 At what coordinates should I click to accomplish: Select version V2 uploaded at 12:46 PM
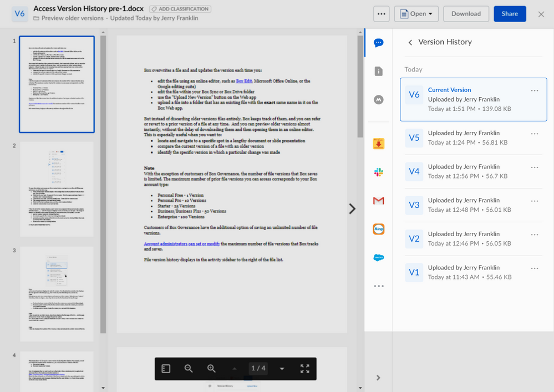click(474, 239)
